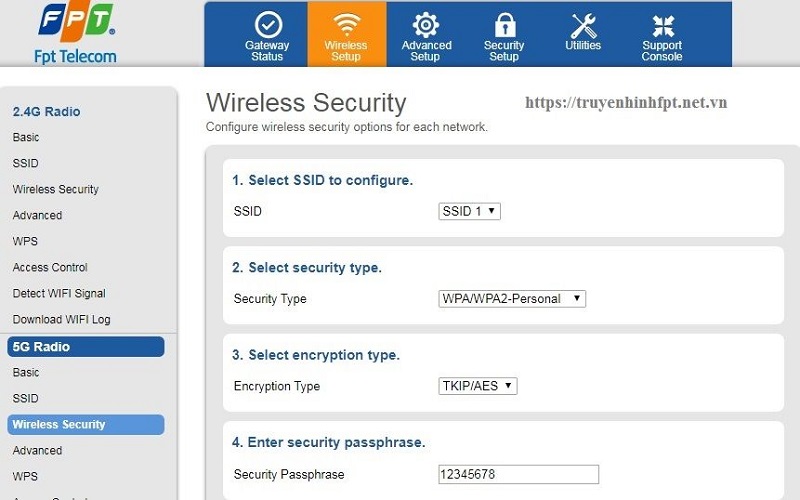800x500 pixels.
Task: Select the 5G Radio section header
Action: click(x=86, y=347)
